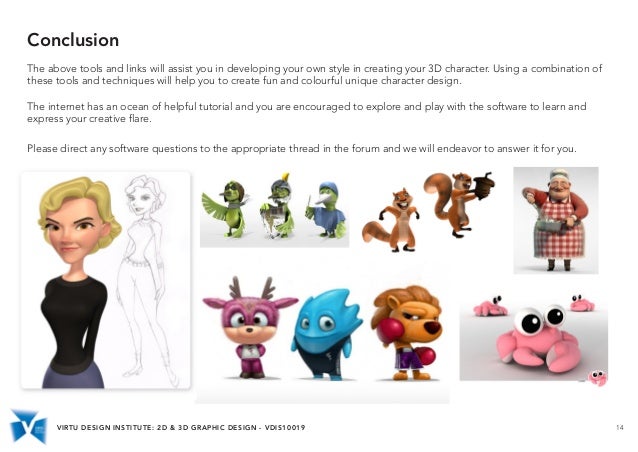This screenshot has width=638, height=452.
Task: Select the grandma in checkered apron
Action: 556,220
